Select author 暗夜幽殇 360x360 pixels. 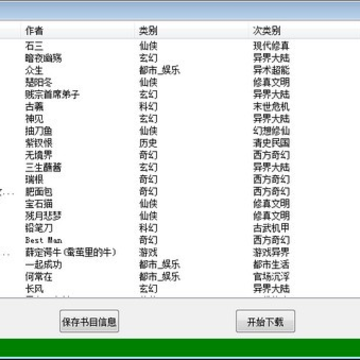tap(43, 58)
